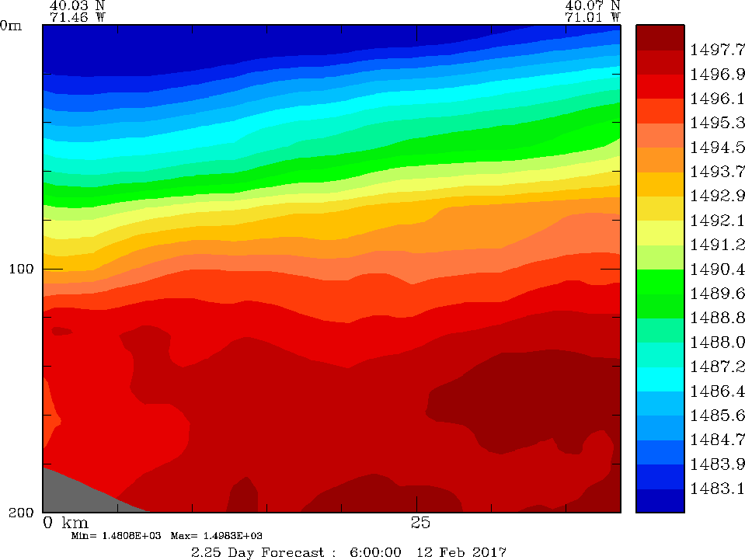Click the 0m depth axis label
The image size is (745, 560).
tap(11, 25)
